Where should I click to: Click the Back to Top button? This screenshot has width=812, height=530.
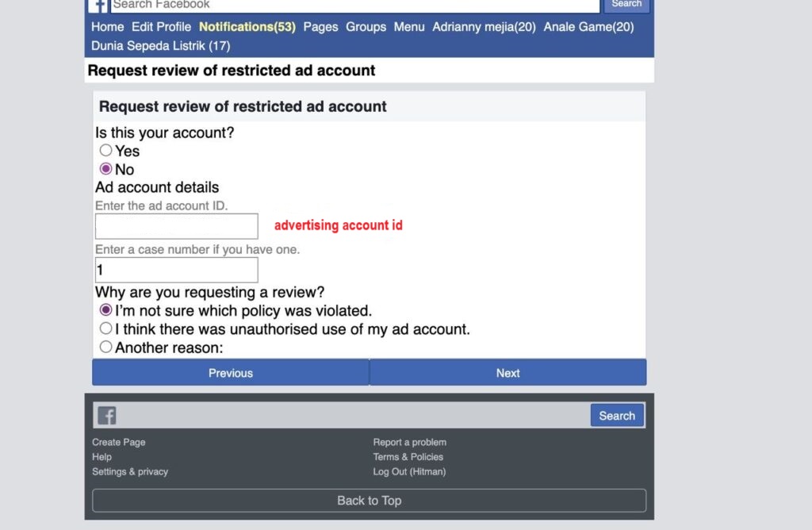(370, 501)
